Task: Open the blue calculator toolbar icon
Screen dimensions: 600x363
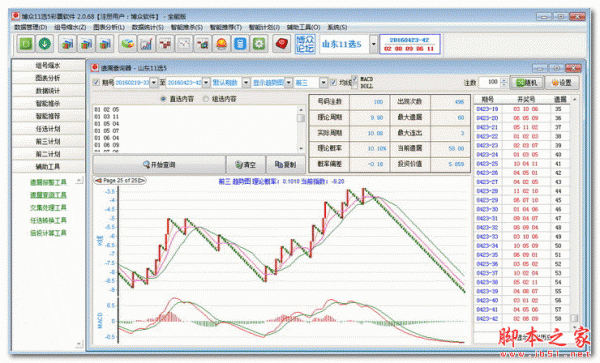Action: [240, 44]
